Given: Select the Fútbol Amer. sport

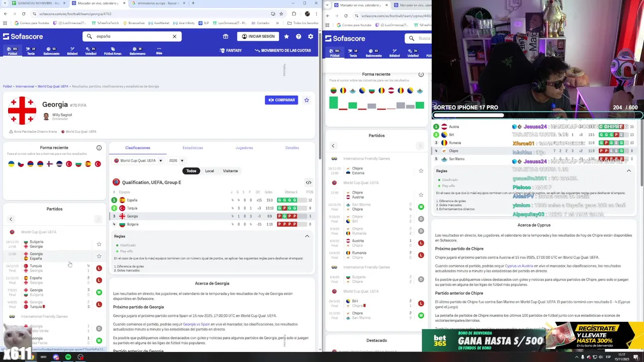Looking at the screenshot, I should (x=113, y=51).
